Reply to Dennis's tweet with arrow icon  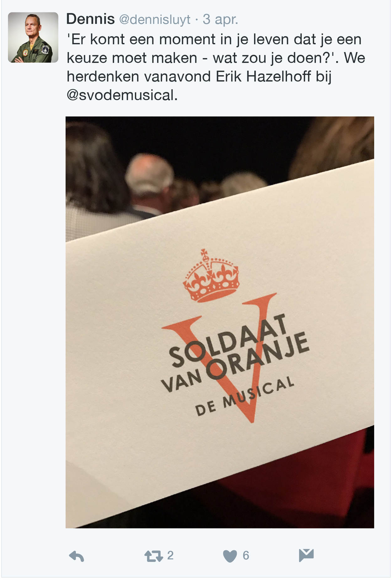(x=77, y=556)
